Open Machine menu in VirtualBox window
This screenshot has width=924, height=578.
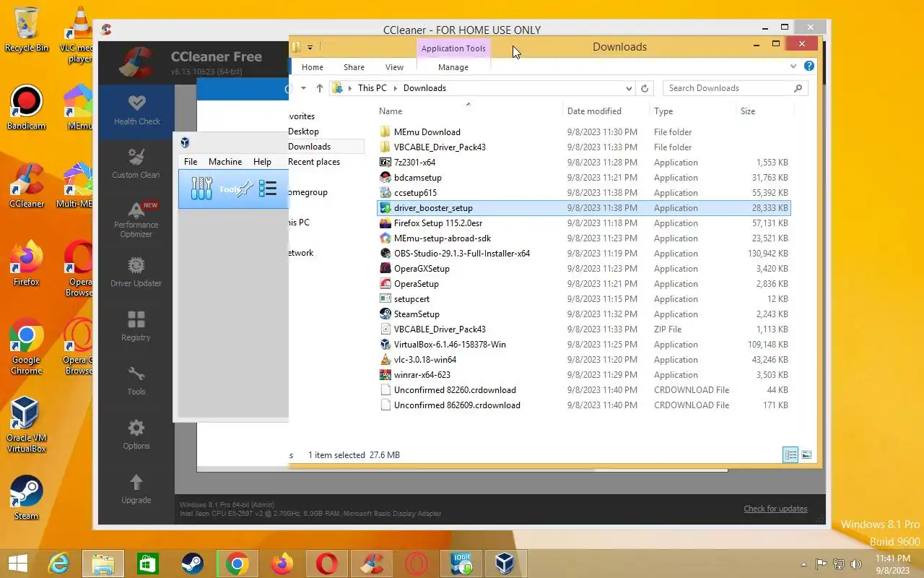tap(225, 162)
